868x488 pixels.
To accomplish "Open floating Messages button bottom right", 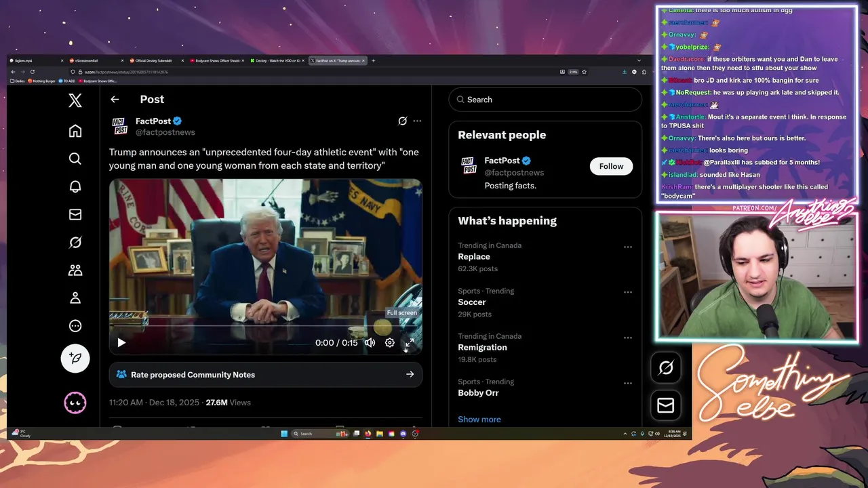I will 666,405.
